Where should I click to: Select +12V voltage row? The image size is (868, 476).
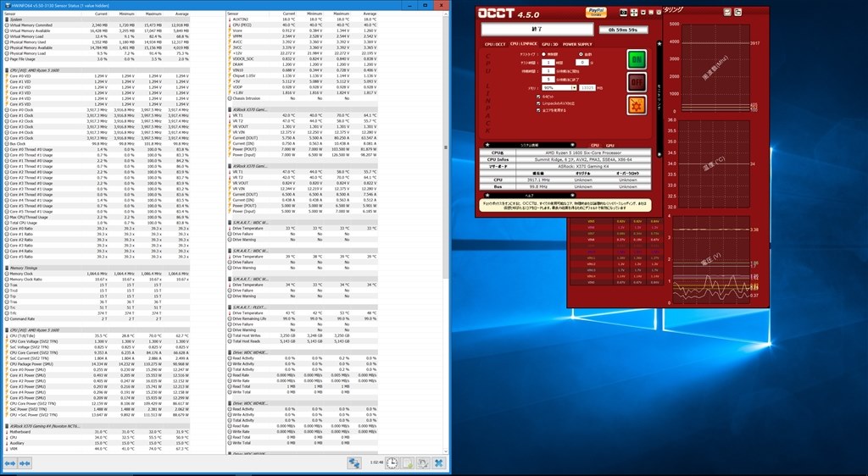click(x=303, y=53)
